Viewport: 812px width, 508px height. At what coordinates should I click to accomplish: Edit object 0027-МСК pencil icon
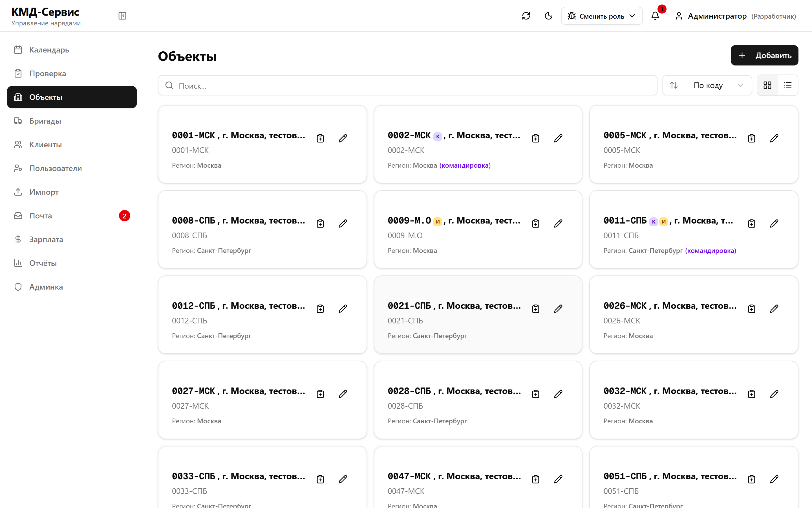(x=343, y=394)
